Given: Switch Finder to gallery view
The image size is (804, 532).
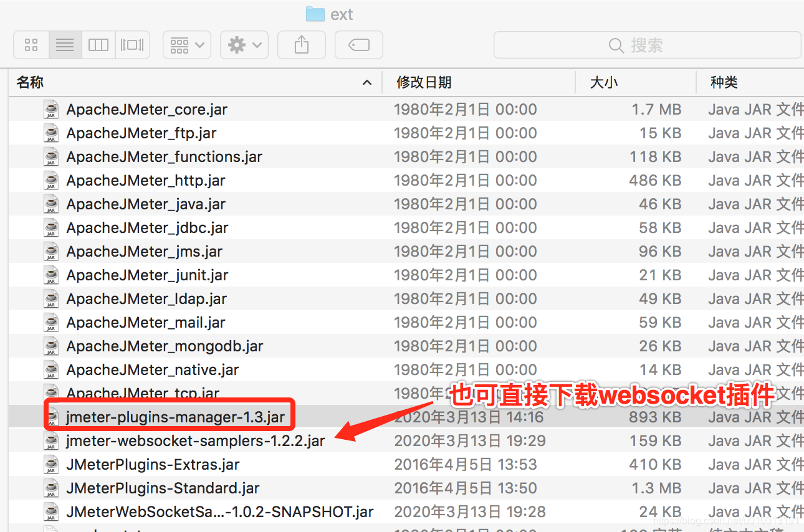Looking at the screenshot, I should pyautogui.click(x=132, y=45).
